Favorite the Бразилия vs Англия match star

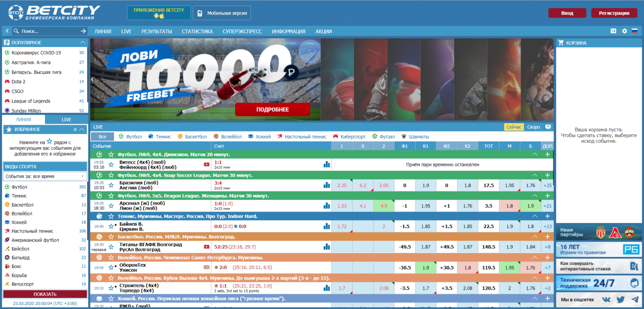click(x=111, y=185)
